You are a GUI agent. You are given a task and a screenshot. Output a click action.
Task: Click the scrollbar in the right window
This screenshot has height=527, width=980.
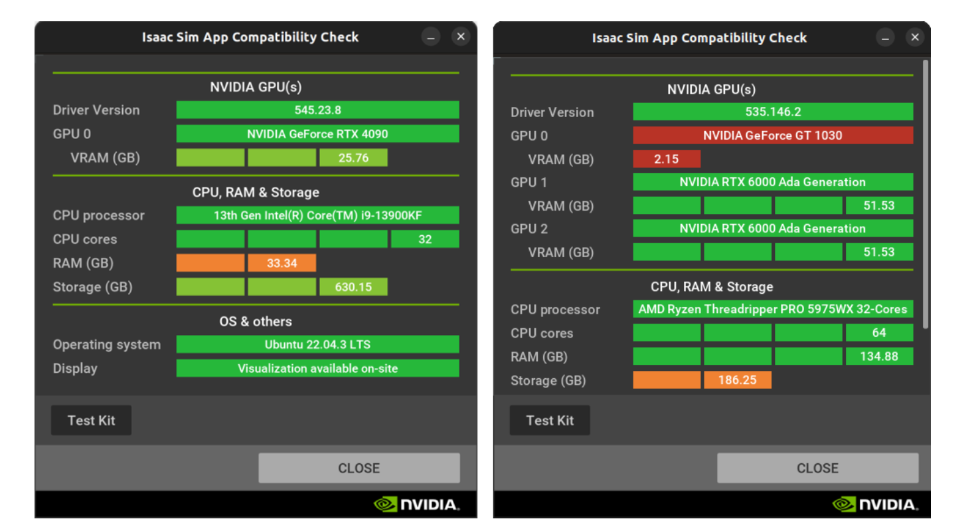(926, 193)
